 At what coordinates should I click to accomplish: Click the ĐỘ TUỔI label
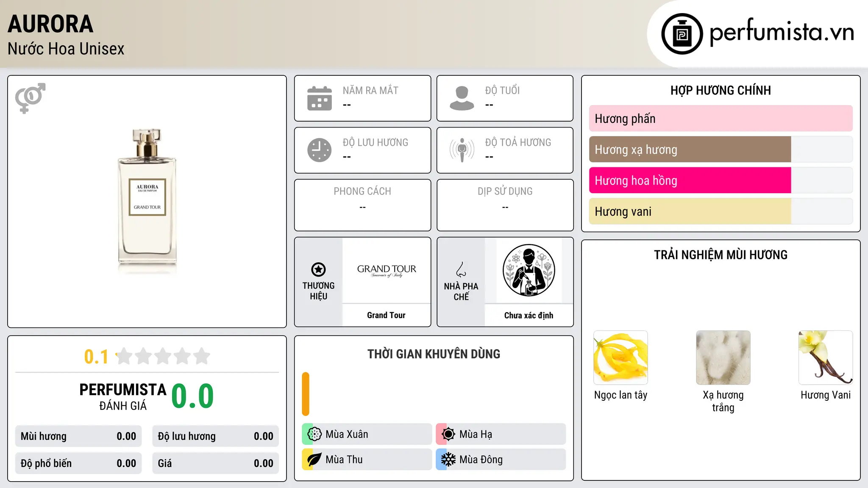[502, 91]
